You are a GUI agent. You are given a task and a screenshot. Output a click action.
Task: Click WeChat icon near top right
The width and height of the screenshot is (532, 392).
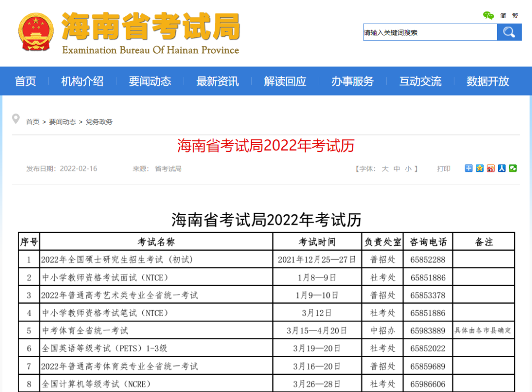click(x=488, y=15)
